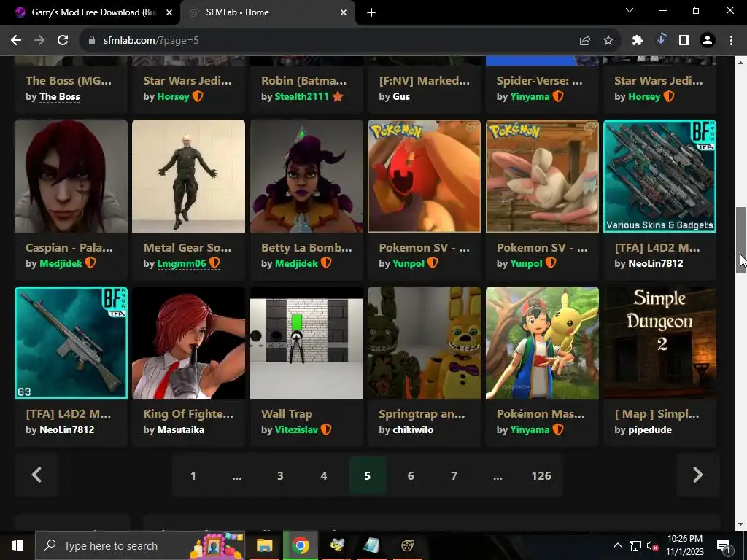Jump to pagination page 4
Screen dimensions: 747x560
pyautogui.click(x=323, y=475)
